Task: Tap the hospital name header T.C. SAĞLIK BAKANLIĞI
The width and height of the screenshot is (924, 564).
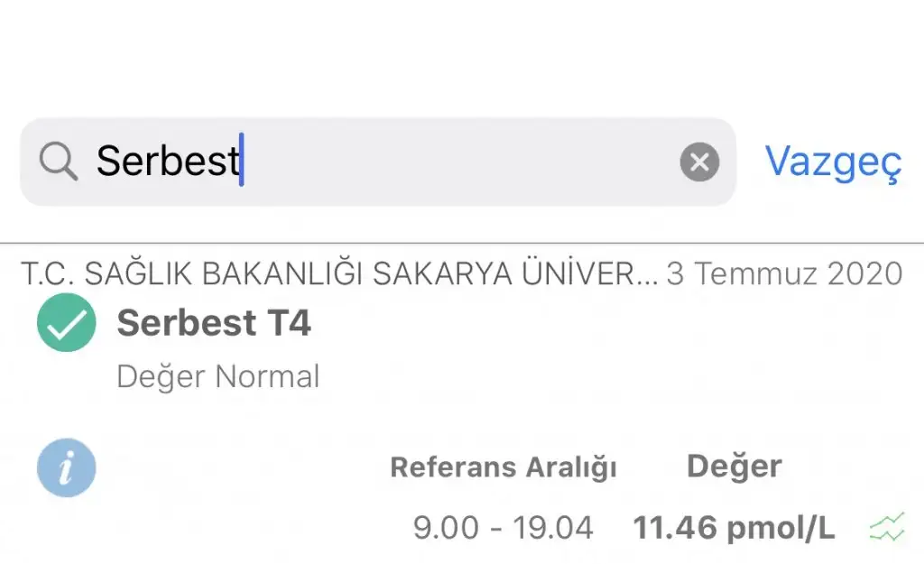Action: pos(339,273)
